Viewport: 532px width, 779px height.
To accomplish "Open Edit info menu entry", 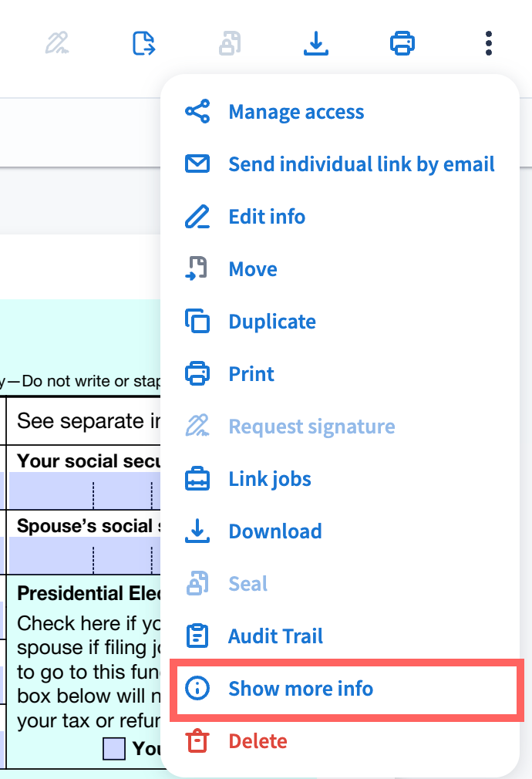I will (267, 217).
